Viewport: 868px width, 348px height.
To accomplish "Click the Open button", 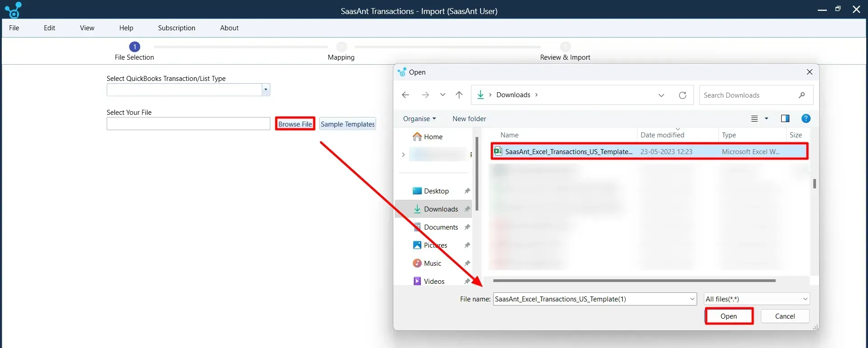I will coord(729,316).
